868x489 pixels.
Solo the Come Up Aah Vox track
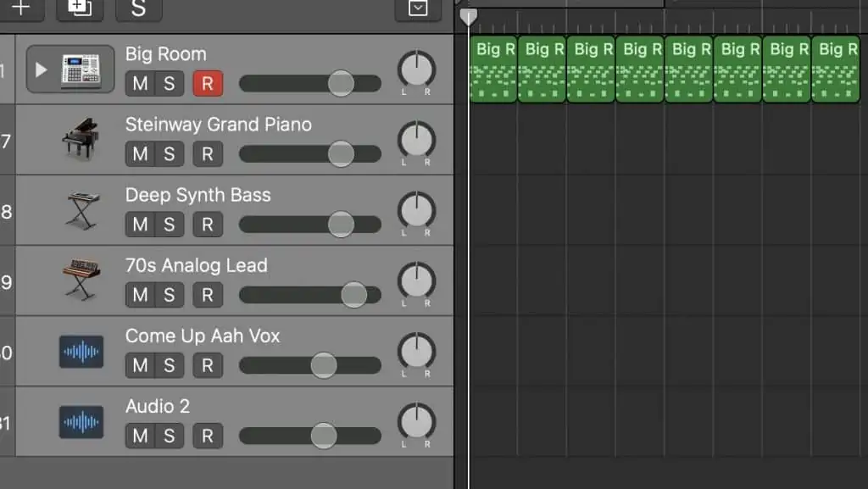coord(170,365)
